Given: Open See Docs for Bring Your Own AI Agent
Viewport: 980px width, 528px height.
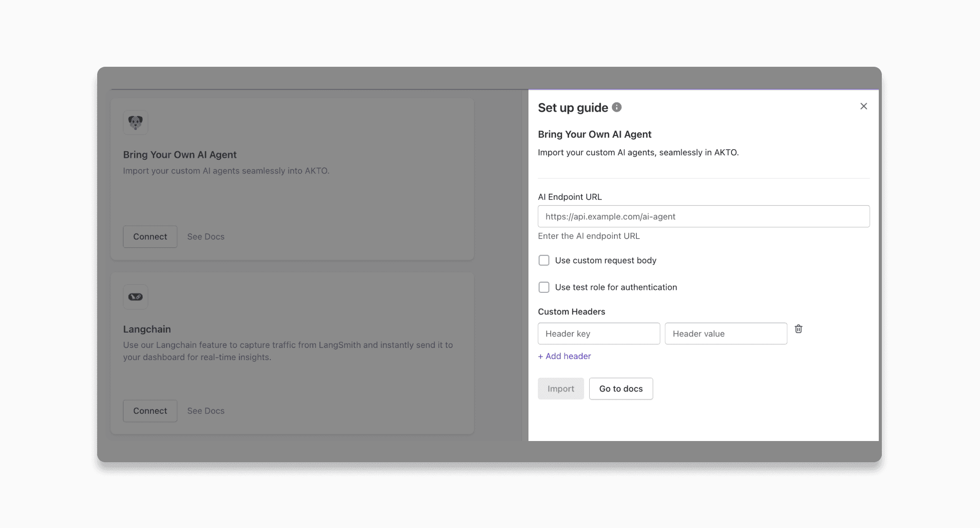Looking at the screenshot, I should coord(206,237).
